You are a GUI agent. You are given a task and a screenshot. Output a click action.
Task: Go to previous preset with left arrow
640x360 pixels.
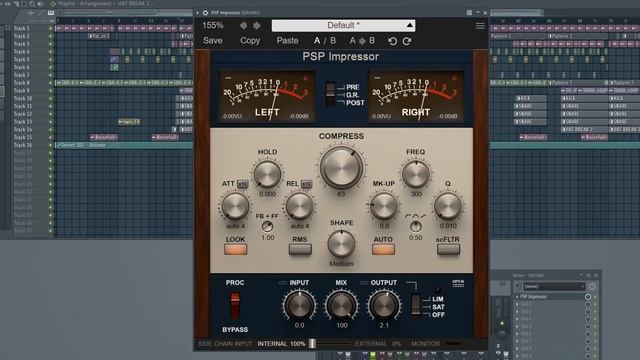coord(243,26)
